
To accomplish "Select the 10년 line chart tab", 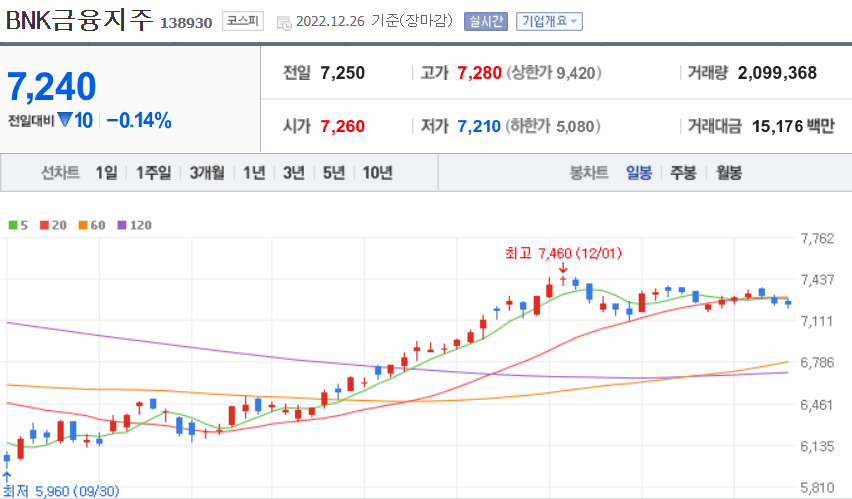I will [377, 173].
